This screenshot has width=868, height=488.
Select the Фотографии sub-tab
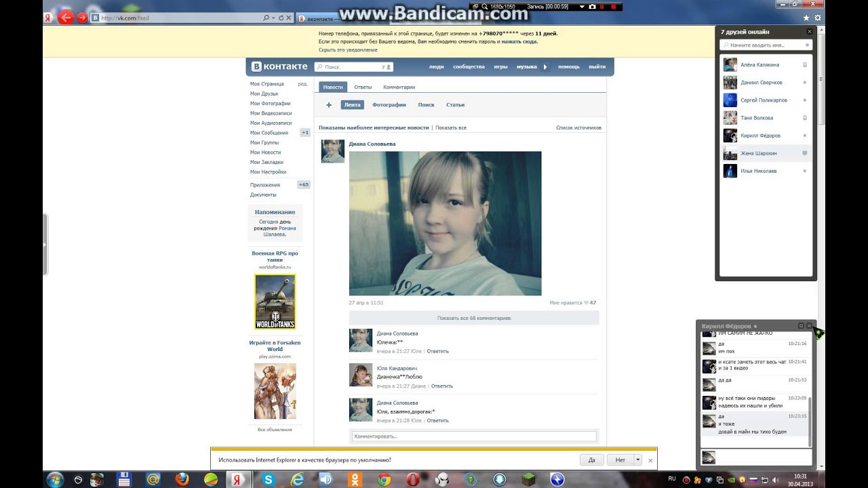coord(389,105)
